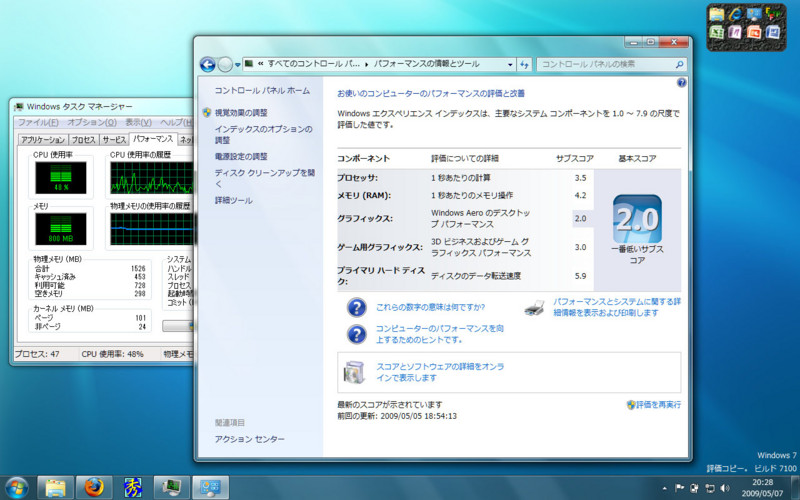Image resolution: width=800 pixels, height=500 pixels.
Task: Open 詳細ツール link
Action: click(x=234, y=201)
